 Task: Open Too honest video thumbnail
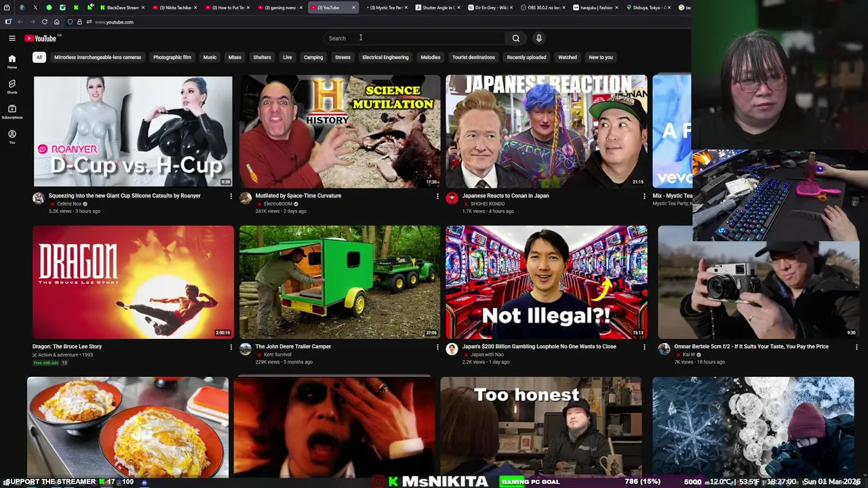pos(541,427)
